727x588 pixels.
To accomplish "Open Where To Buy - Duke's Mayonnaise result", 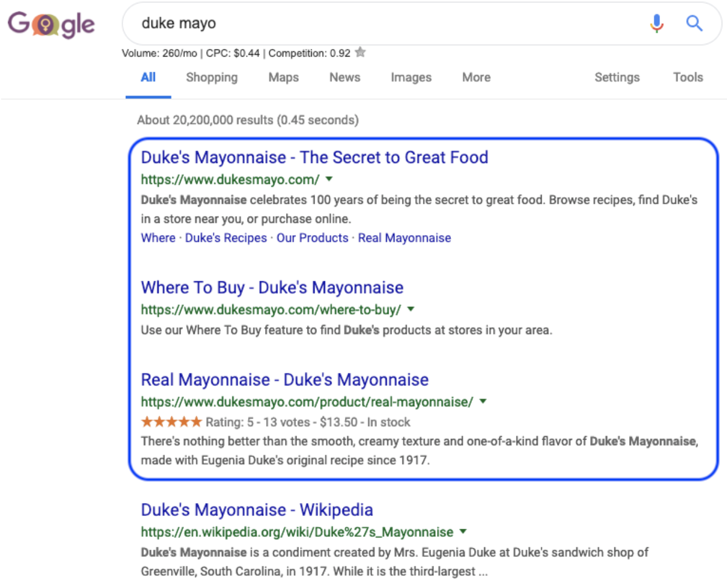I will [x=272, y=288].
